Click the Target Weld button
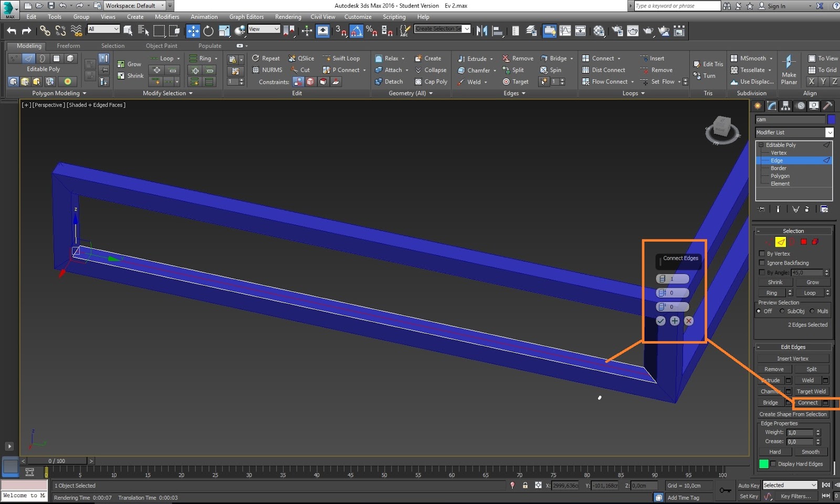The height and width of the screenshot is (504, 840). (811, 391)
